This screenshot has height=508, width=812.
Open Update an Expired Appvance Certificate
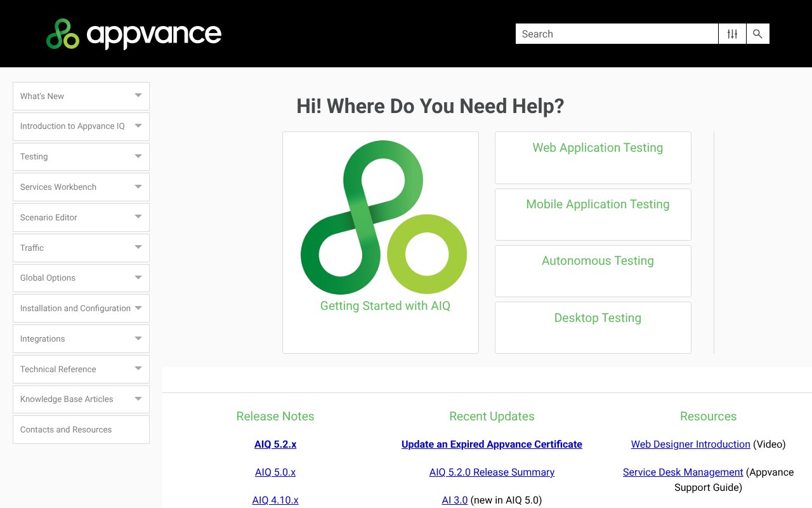(x=492, y=444)
